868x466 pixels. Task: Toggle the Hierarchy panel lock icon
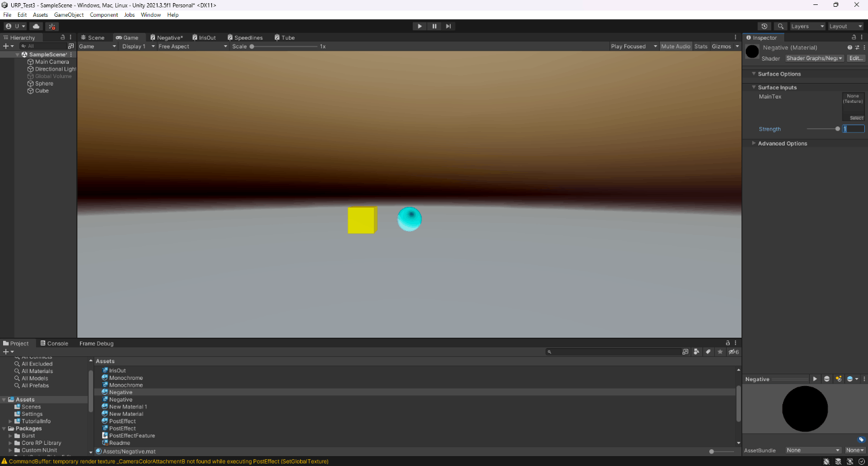[62, 38]
